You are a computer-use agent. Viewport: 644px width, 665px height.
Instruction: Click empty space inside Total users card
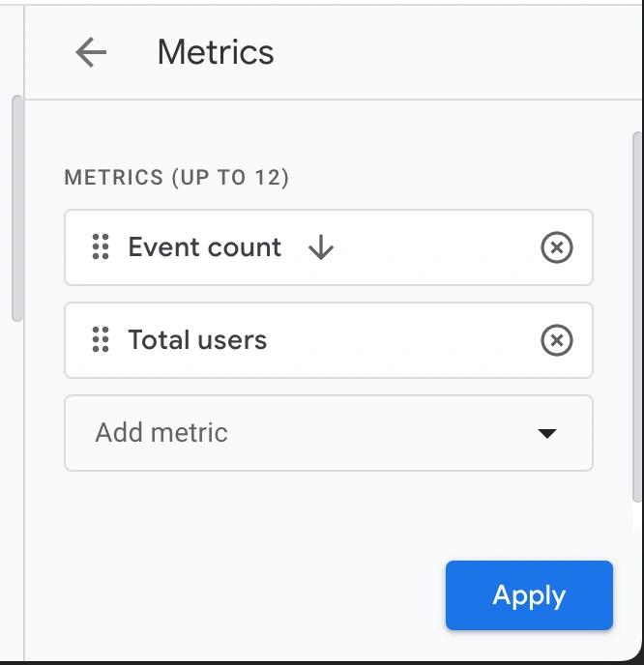(403, 340)
